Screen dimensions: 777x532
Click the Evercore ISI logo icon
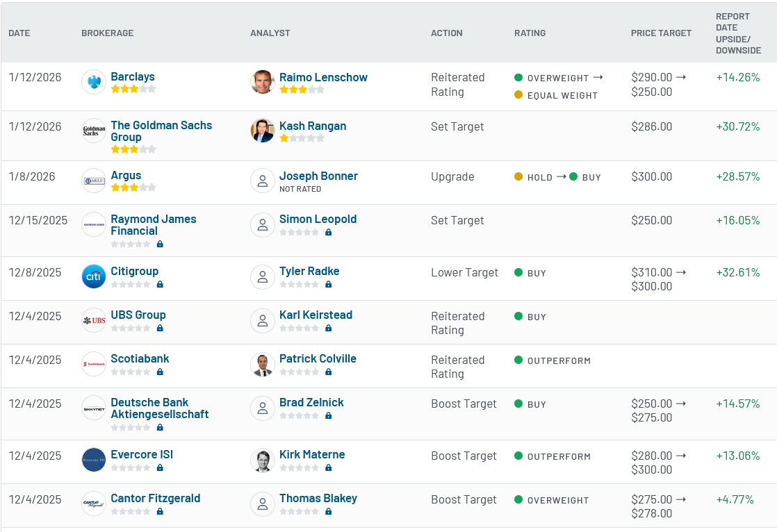(94, 460)
